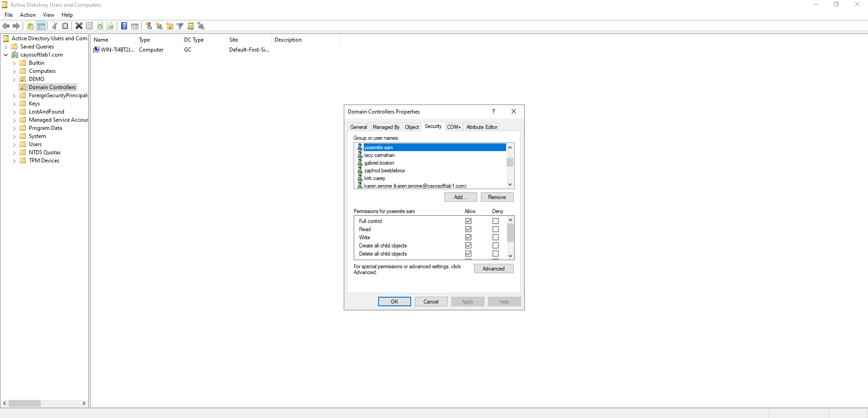This screenshot has height=418, width=868.
Task: Click the Delete (X) toolbar icon
Action: (79, 26)
